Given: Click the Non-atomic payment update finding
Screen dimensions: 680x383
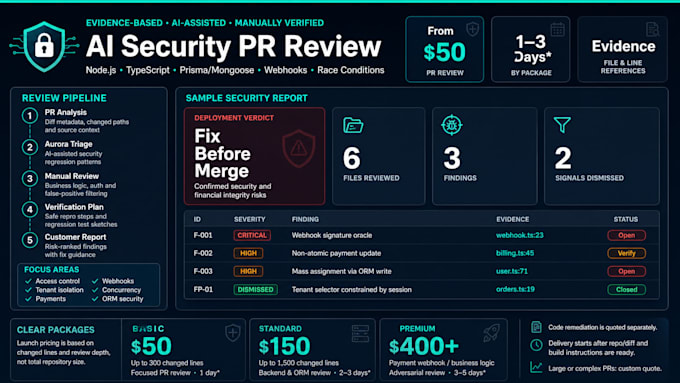Looking at the screenshot, I should 336,253.
